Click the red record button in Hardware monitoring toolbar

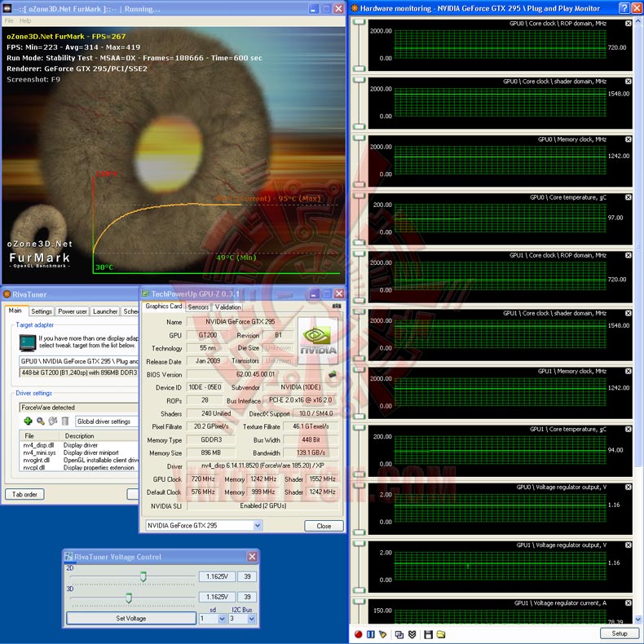point(358,634)
